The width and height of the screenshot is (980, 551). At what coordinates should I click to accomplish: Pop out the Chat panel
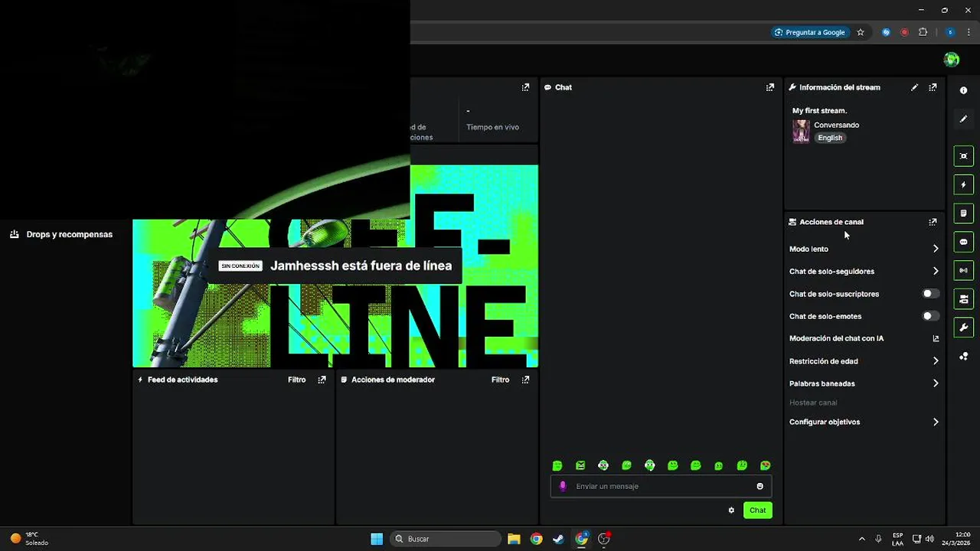[770, 87]
